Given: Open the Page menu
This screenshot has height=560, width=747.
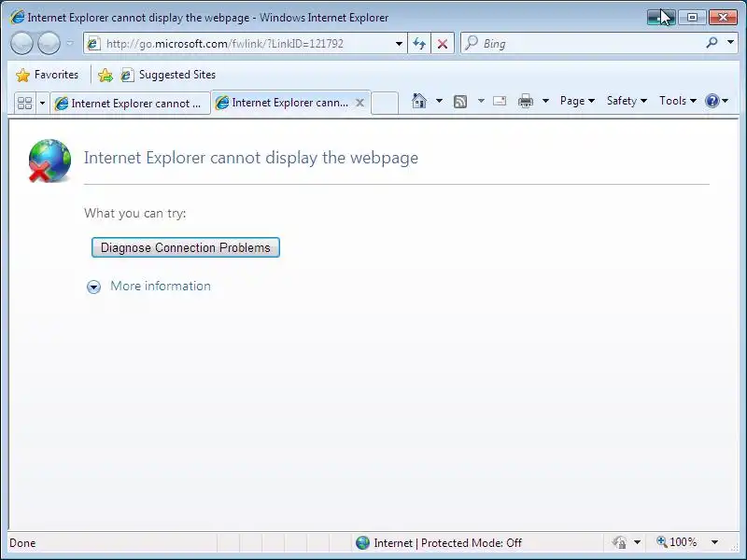Looking at the screenshot, I should click(577, 101).
